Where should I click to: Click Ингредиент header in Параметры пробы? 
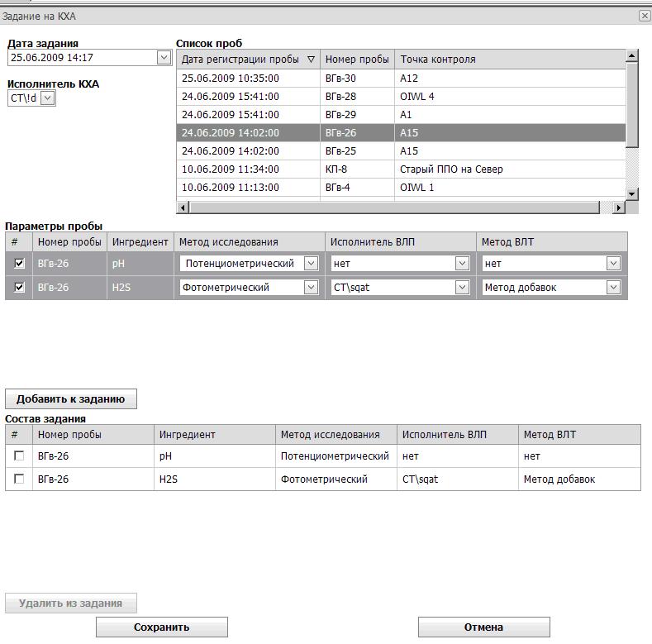140,242
